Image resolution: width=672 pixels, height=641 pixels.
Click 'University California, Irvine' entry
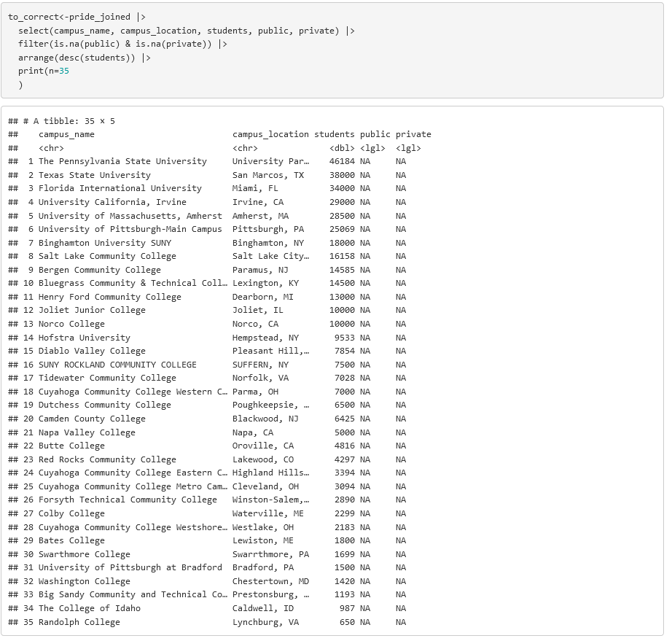112,203
